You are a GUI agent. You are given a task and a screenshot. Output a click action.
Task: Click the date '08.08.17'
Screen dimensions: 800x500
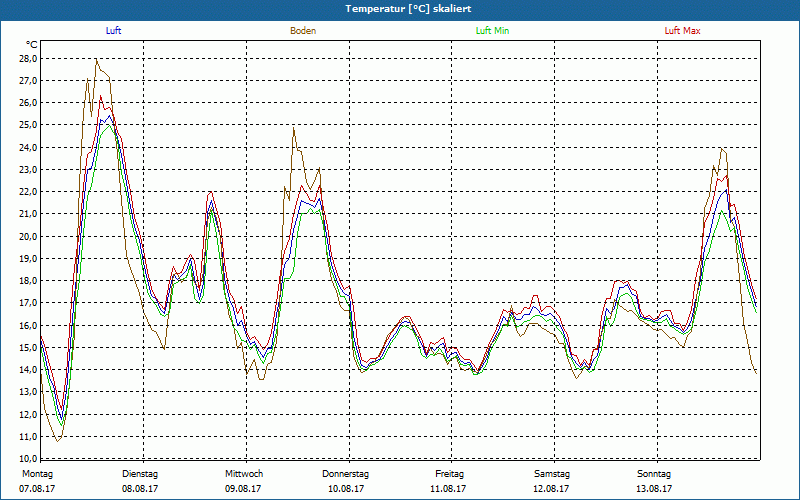point(140,489)
